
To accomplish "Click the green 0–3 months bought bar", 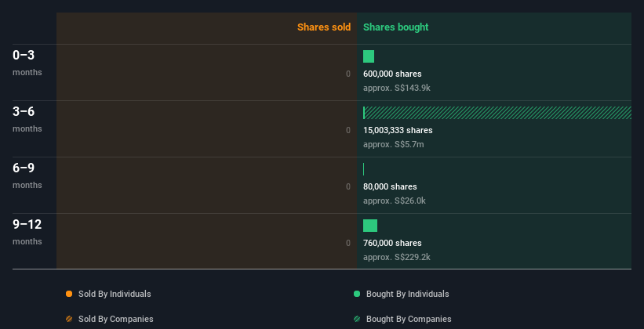I will 369,56.
